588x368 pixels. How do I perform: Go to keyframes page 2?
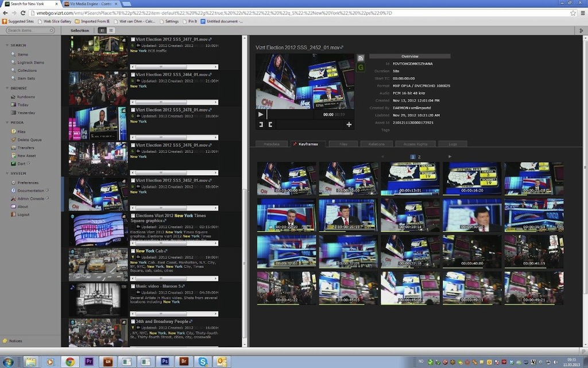coord(419,156)
